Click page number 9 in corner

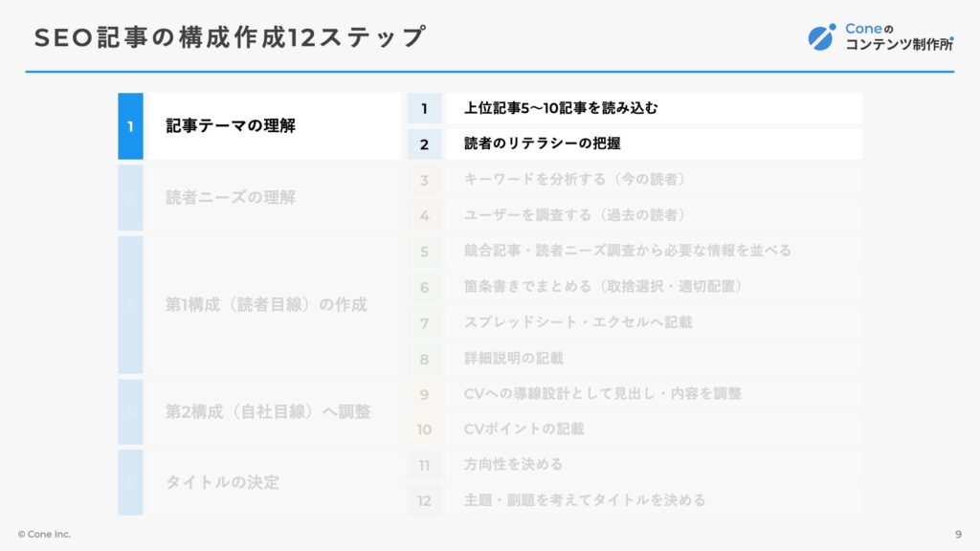coord(958,534)
